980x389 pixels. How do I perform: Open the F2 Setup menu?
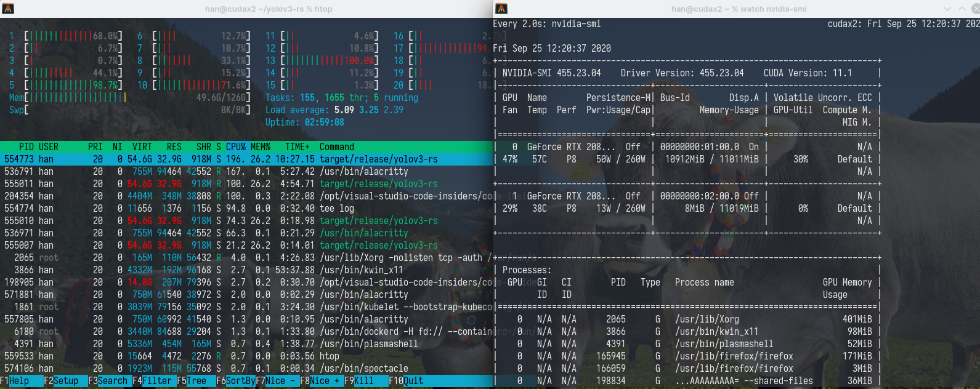61,381
